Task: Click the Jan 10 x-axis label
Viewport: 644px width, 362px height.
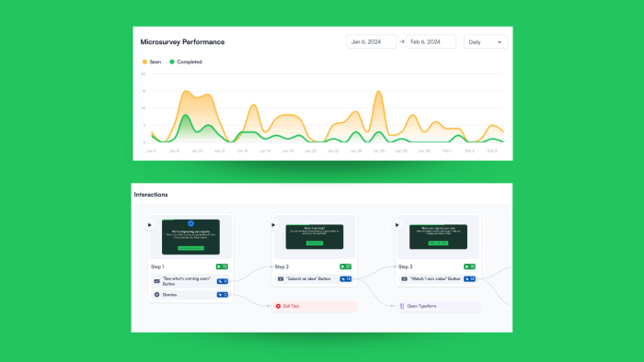Action: pos(197,151)
